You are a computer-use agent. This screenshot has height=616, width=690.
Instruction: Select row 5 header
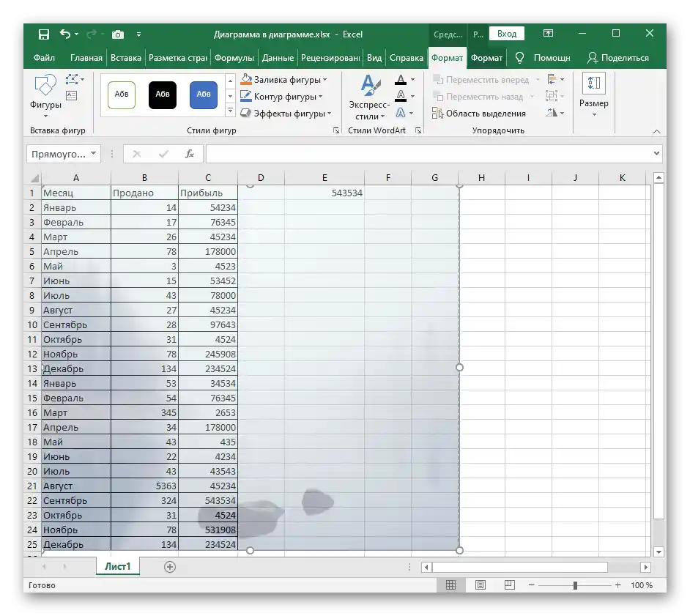pyautogui.click(x=31, y=252)
